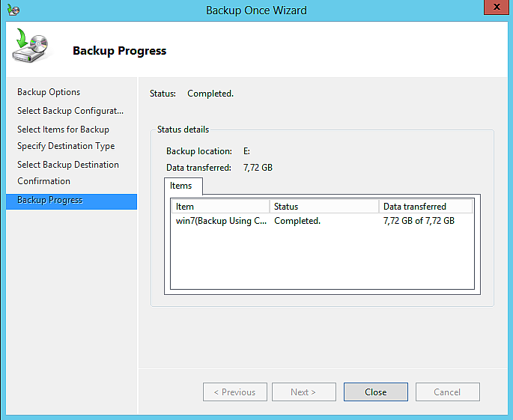Click the Backup Progress page heading
Viewport: 513px width, 420px height.
[x=120, y=51]
